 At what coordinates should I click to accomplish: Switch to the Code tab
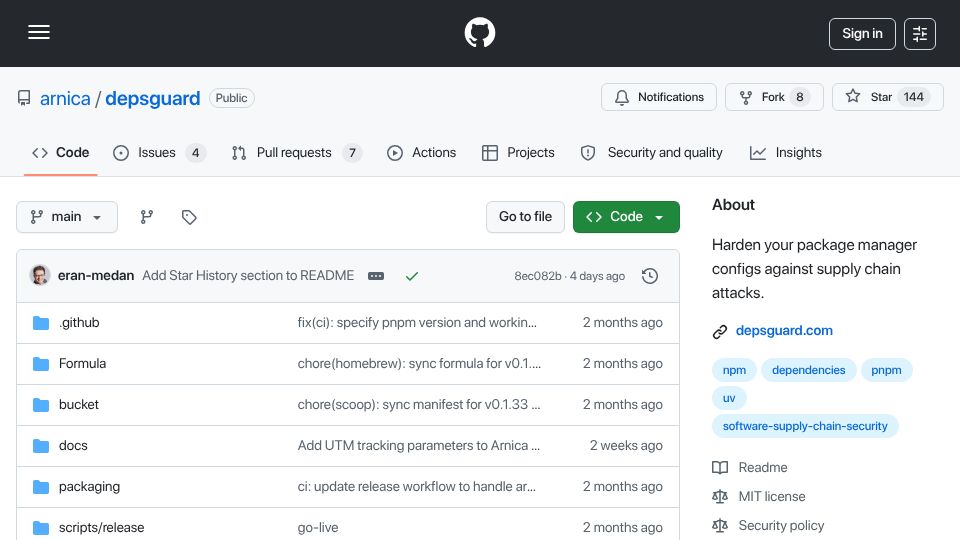(61, 152)
